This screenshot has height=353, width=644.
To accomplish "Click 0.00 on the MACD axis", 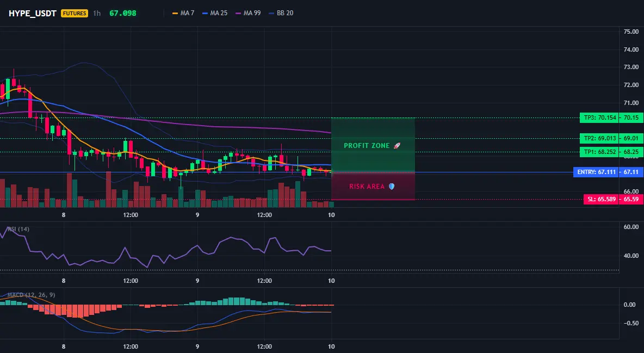I will (630, 305).
